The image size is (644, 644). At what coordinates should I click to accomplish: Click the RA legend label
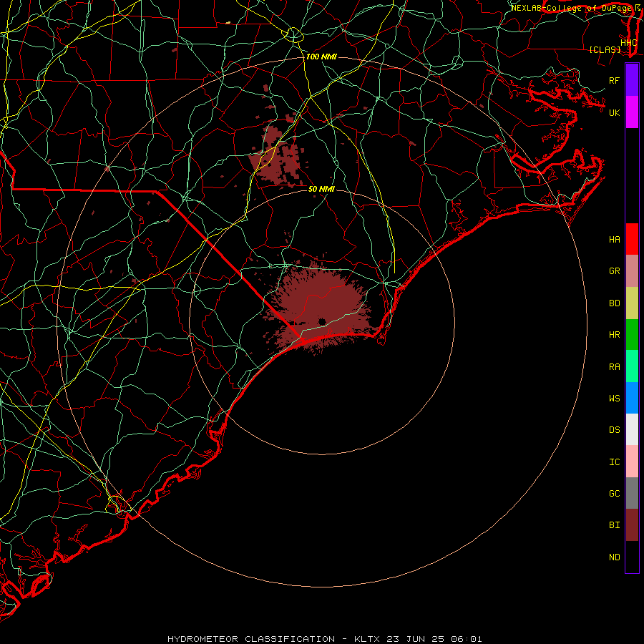[614, 367]
